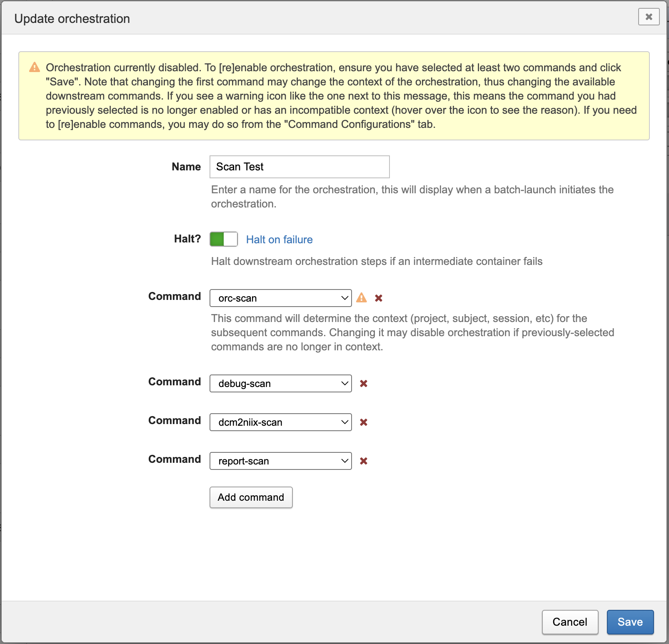
Task: Toggle the Halt on failure switch
Action: pyautogui.click(x=224, y=239)
